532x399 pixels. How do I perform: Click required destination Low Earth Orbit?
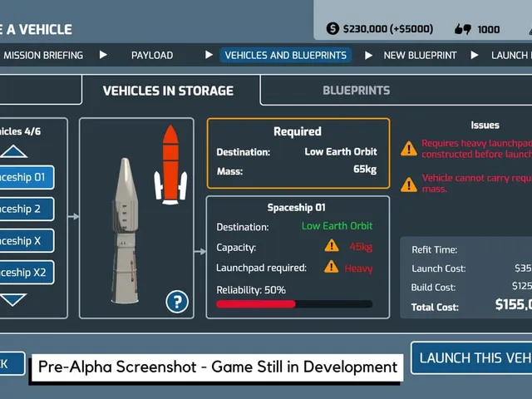(341, 151)
